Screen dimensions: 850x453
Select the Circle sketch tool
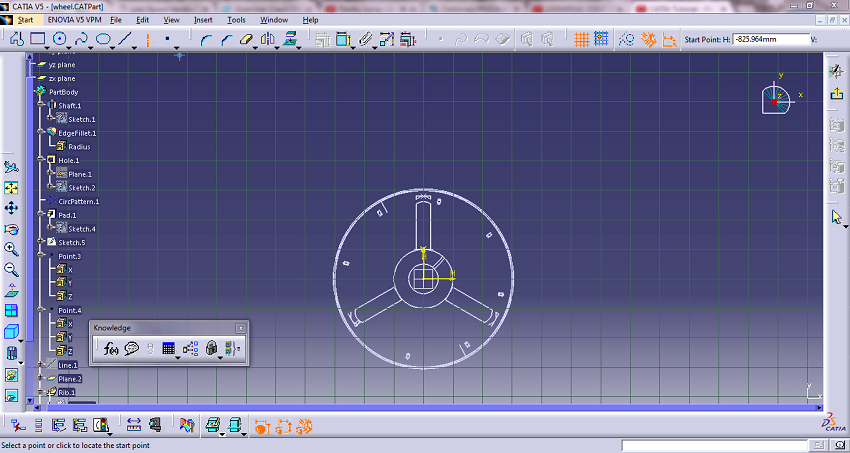59,39
